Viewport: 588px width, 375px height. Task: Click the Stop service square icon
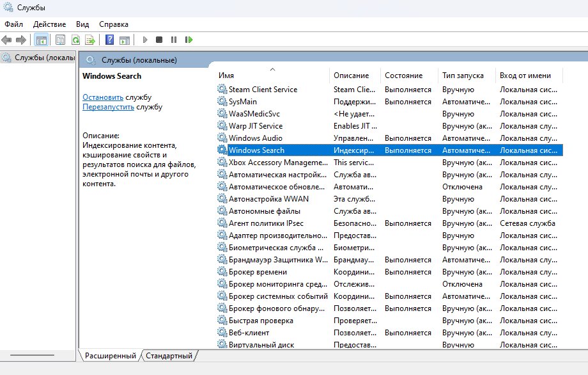159,40
